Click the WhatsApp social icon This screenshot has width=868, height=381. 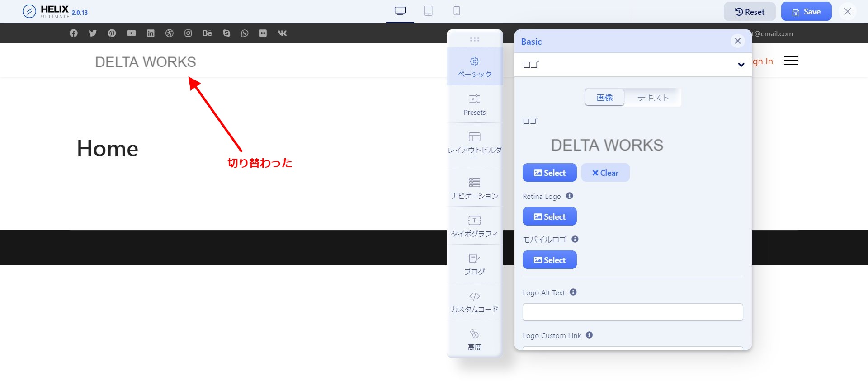(245, 33)
